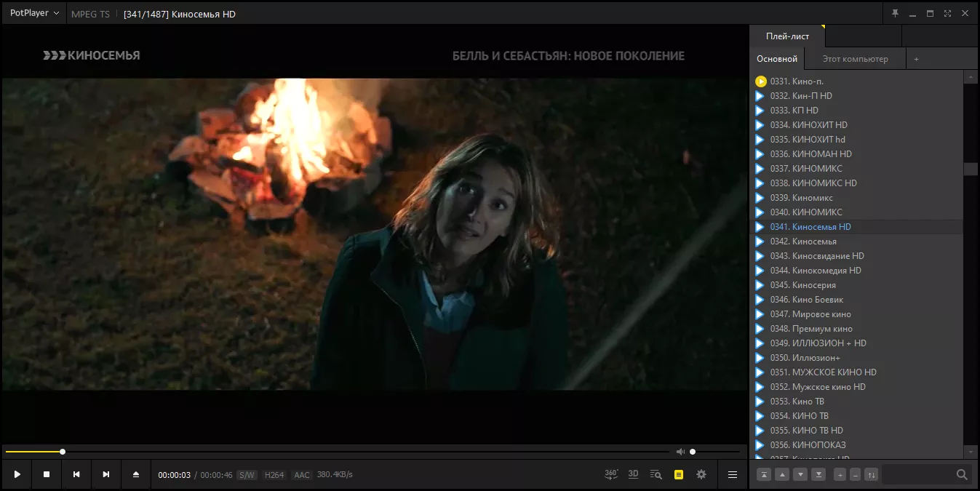
Task: Stop playback with the stop button
Action: click(47, 474)
